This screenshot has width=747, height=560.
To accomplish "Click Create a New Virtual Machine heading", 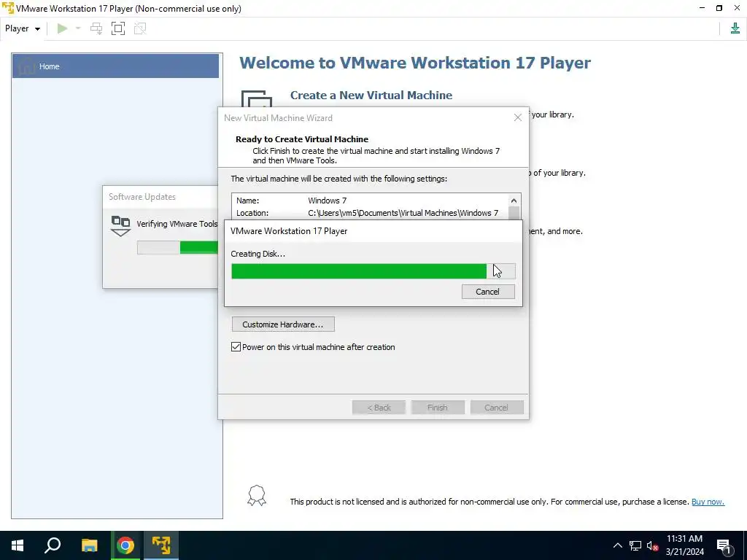I will [371, 96].
